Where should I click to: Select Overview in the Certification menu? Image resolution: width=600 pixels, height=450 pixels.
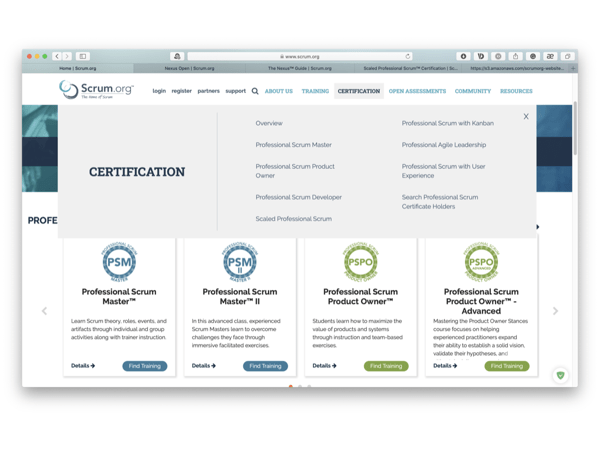[x=269, y=123]
